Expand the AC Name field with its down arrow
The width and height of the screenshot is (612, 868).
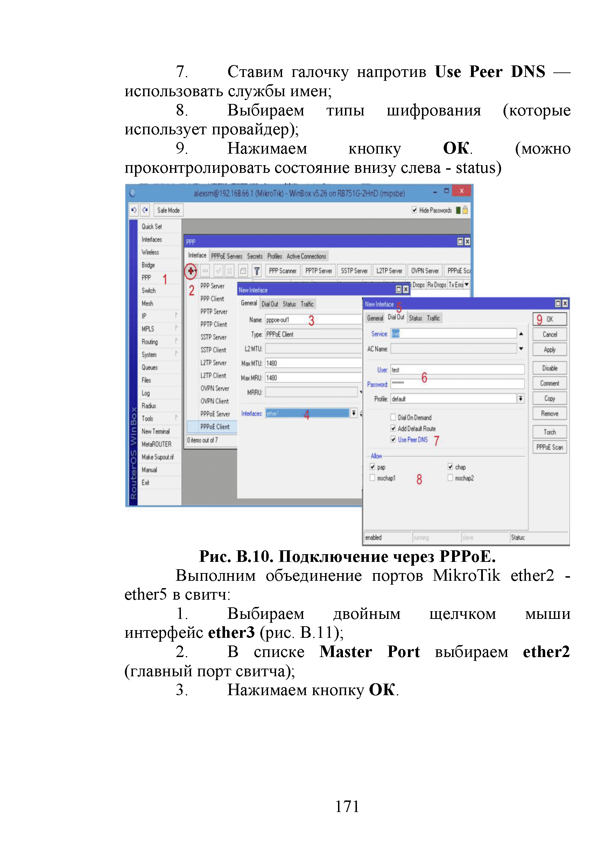coord(521,348)
